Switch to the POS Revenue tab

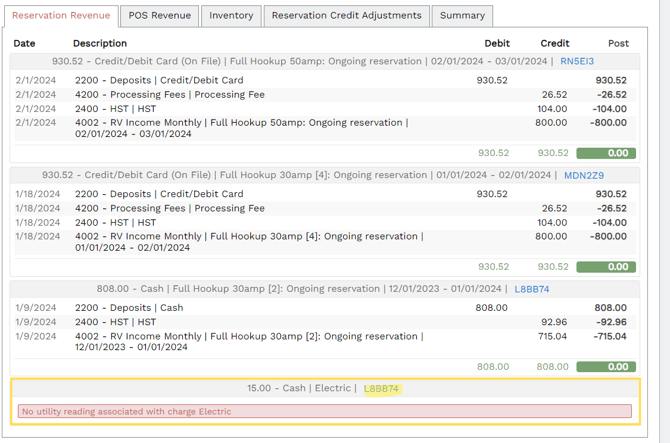pyautogui.click(x=159, y=16)
